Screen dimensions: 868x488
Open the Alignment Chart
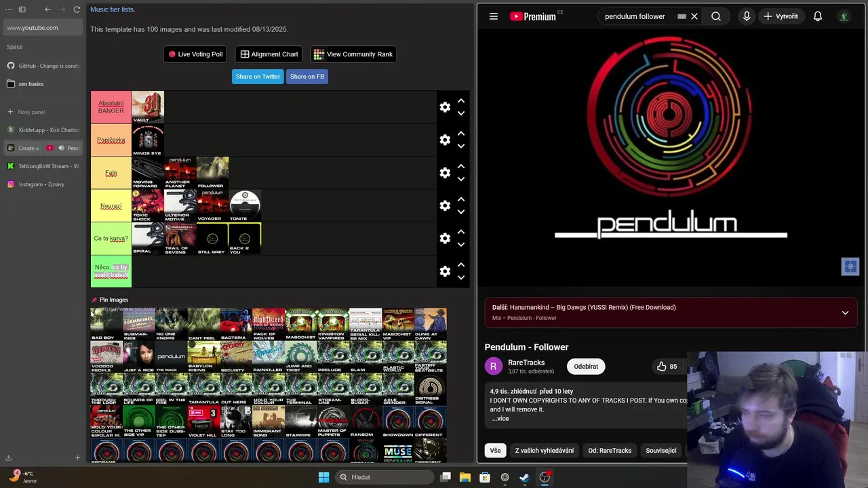pos(269,54)
